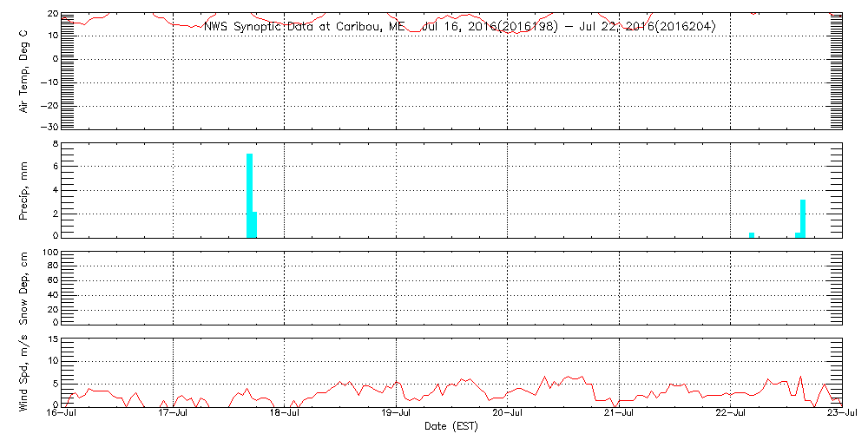Viewport: 868px width, 434px height.
Task: Click the 'Wind Spd, m/s' axis label
Action: (23, 372)
